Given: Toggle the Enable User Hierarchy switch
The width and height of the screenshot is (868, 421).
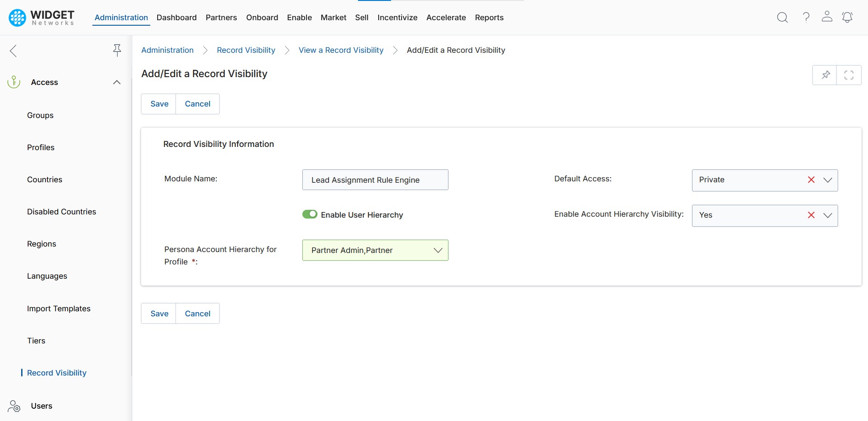Looking at the screenshot, I should pos(310,214).
